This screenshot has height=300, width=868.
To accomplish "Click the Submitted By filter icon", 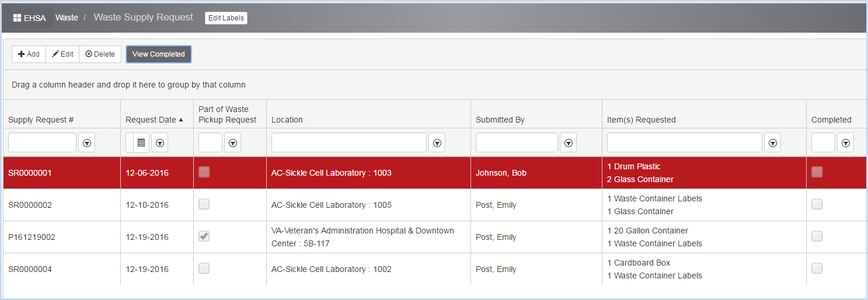I will [569, 142].
